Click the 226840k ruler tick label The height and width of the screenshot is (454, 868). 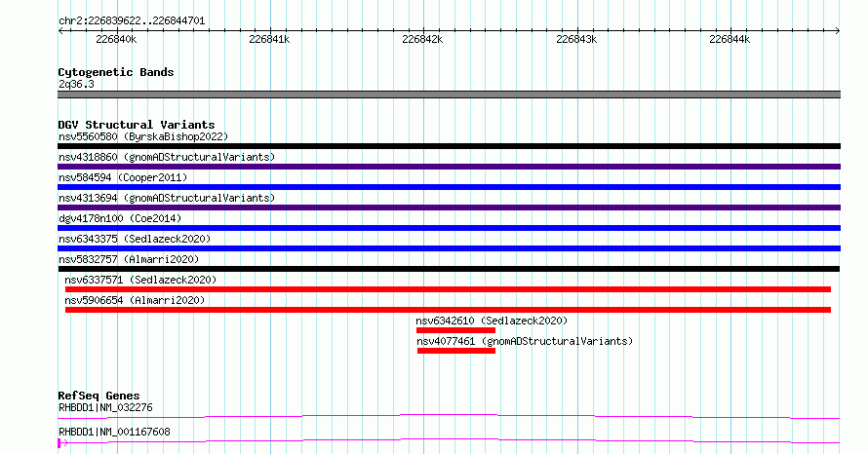tap(116, 39)
